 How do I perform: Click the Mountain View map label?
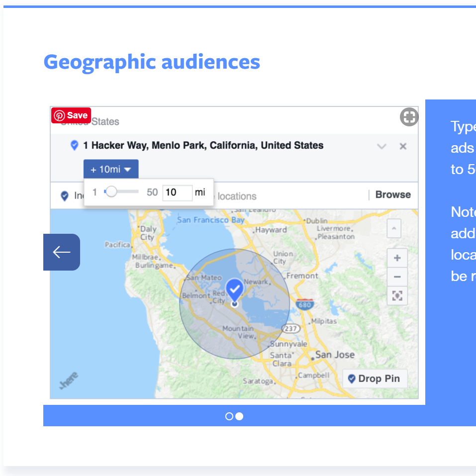(x=239, y=332)
